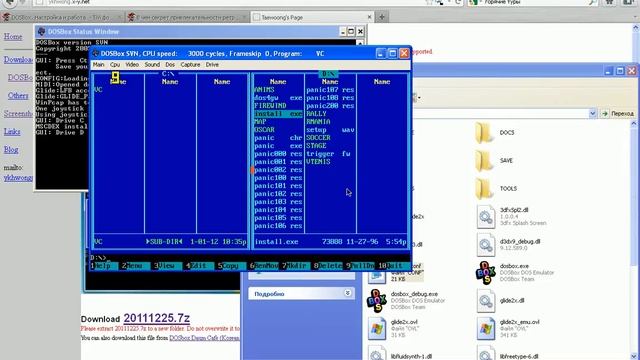Click the 3View function key
640x360 pixels.
[x=167, y=266]
